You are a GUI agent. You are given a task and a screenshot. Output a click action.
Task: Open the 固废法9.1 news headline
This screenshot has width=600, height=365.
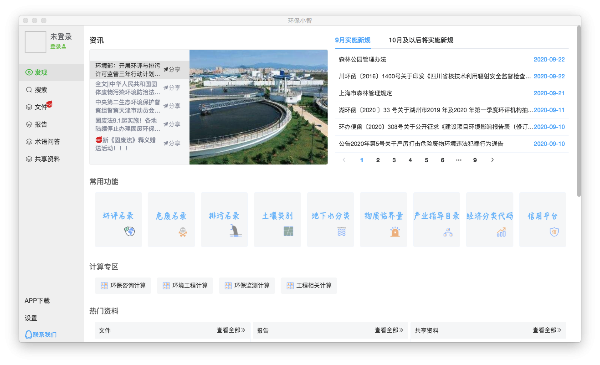(x=128, y=124)
